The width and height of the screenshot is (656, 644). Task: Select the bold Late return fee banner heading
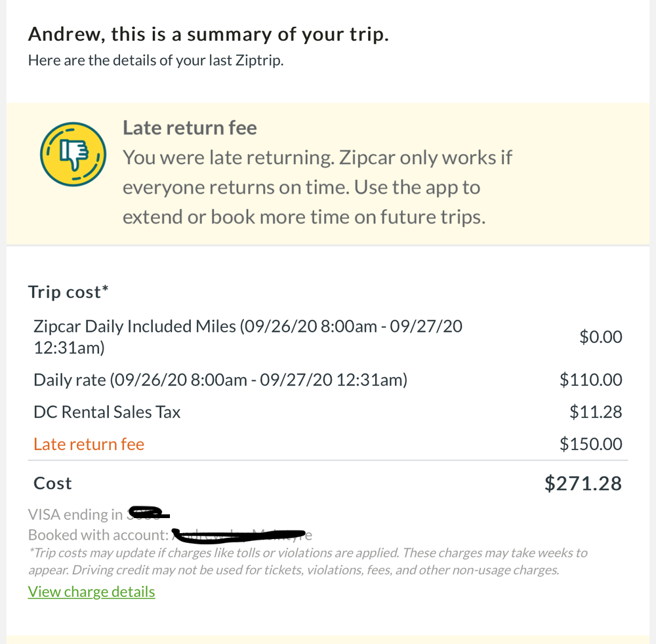pos(190,128)
